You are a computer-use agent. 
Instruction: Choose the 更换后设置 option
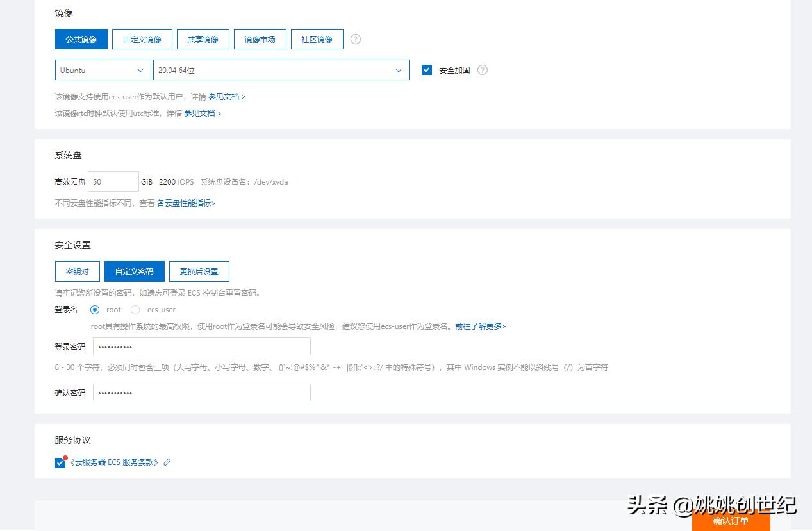pos(199,271)
